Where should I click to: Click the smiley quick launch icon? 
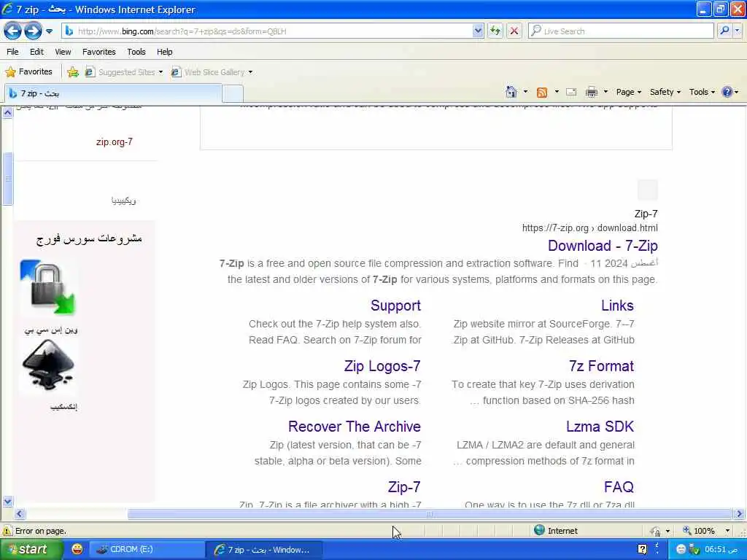tap(77, 549)
